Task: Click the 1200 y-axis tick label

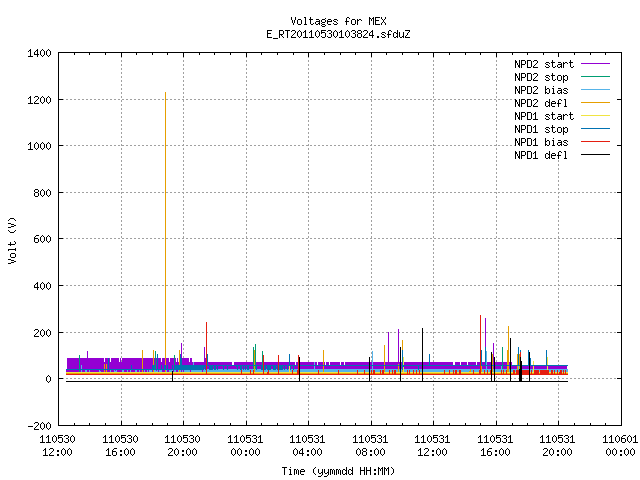Action: (39, 100)
